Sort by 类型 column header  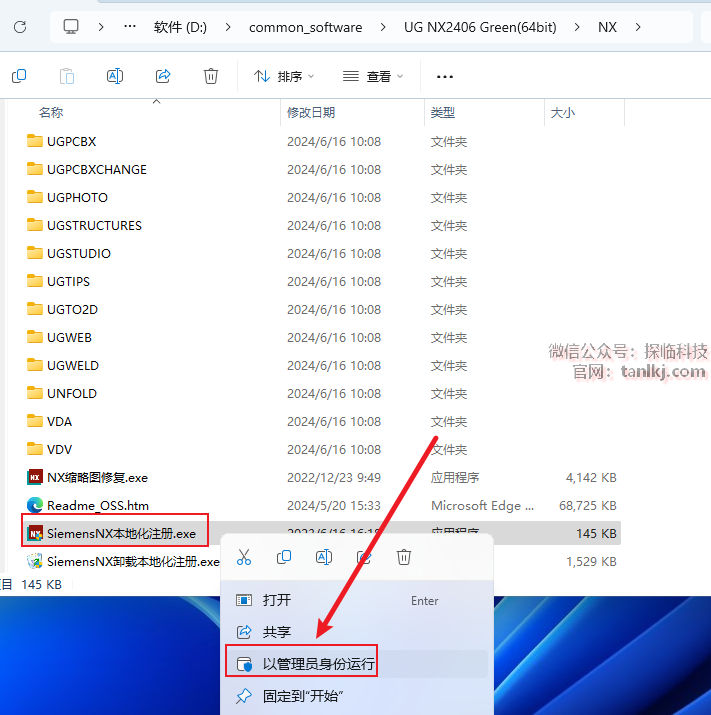click(442, 112)
